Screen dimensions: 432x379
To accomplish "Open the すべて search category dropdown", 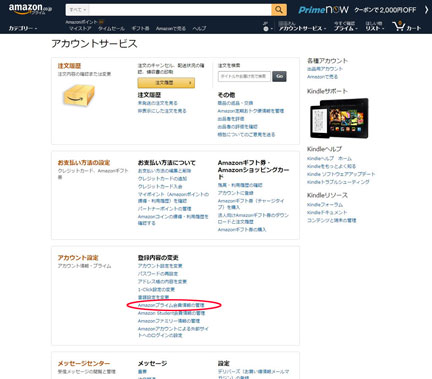I will [x=78, y=10].
